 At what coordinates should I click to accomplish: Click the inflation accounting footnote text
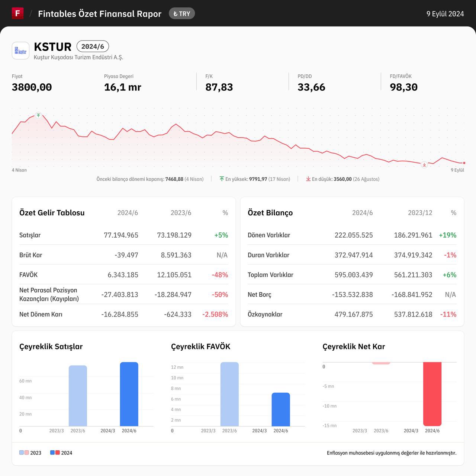pos(392,453)
